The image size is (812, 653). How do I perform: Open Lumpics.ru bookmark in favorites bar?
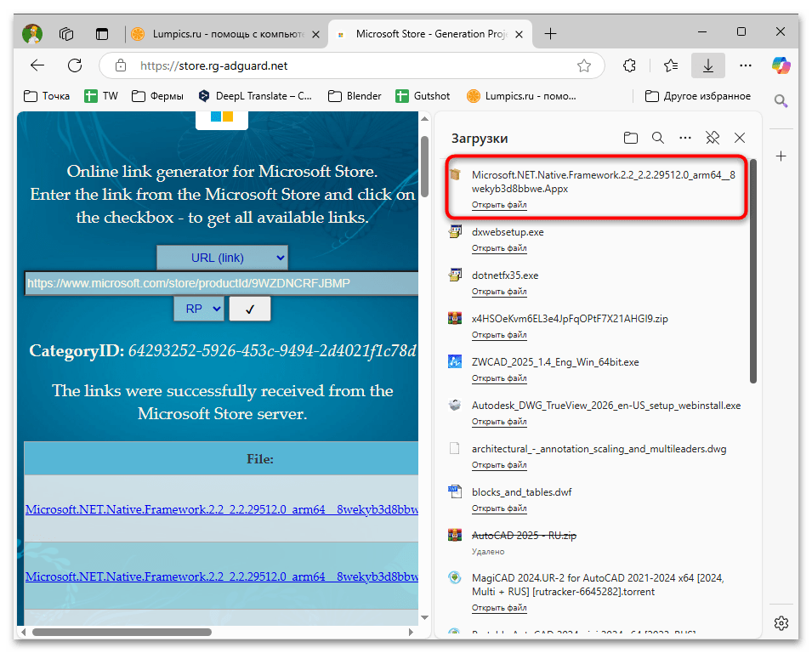(x=521, y=96)
